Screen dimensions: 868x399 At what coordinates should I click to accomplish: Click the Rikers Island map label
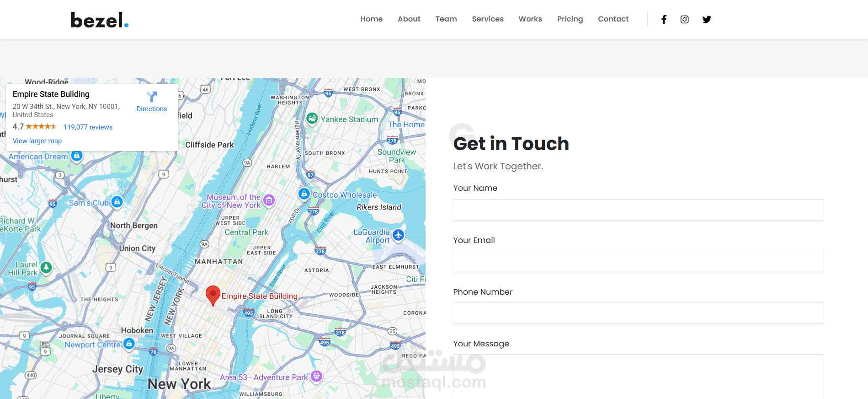click(x=379, y=207)
